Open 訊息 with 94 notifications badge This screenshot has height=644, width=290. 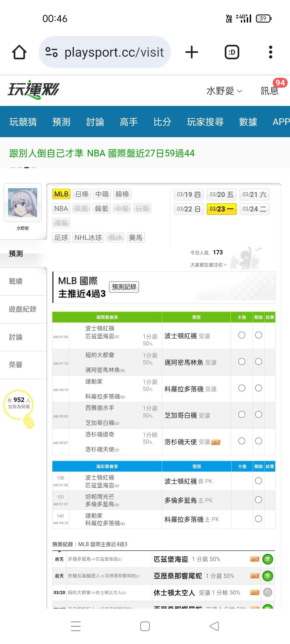[270, 91]
